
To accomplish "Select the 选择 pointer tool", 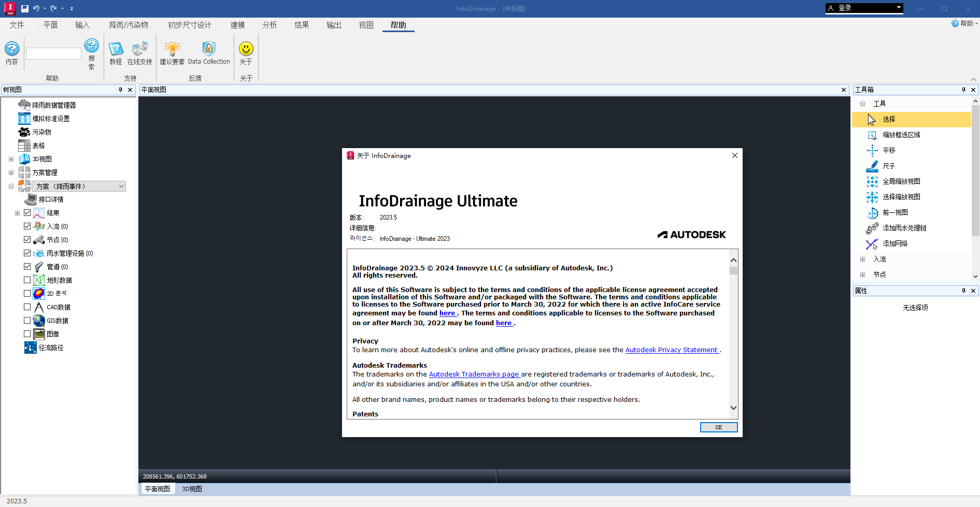I will [911, 119].
